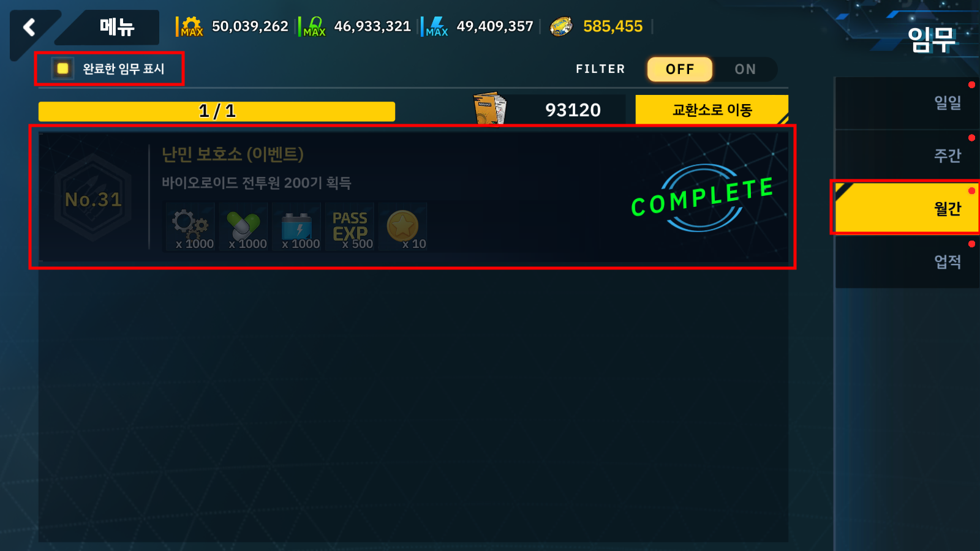Image resolution: width=980 pixels, height=551 pixels.
Task: Set the filter to OFF
Action: (680, 69)
